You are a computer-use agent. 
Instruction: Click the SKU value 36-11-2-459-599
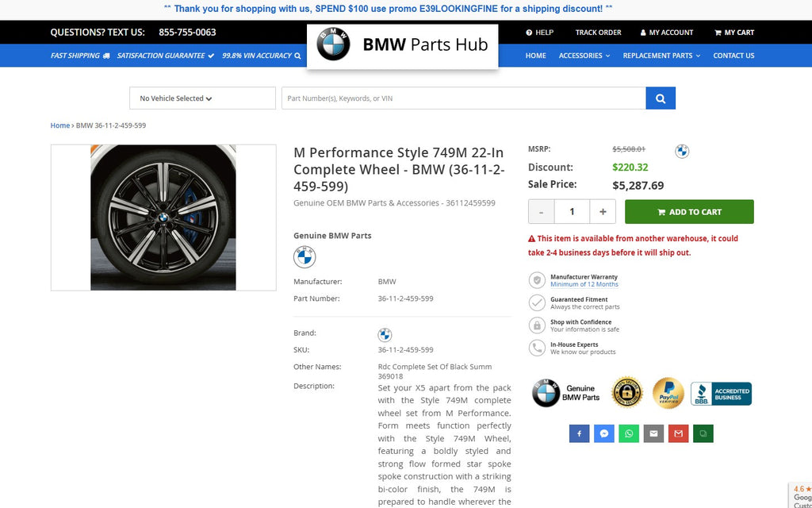click(x=405, y=350)
